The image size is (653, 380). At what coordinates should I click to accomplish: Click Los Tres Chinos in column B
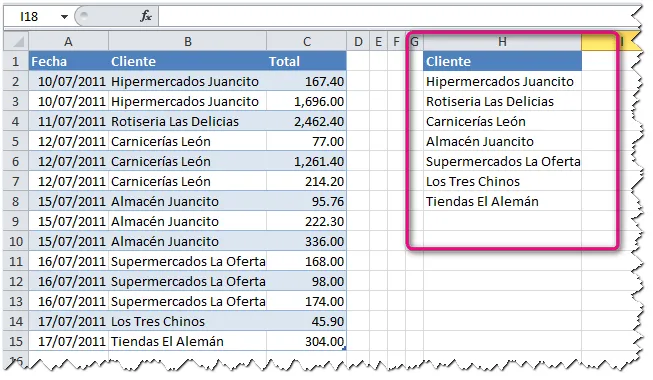(x=187, y=321)
